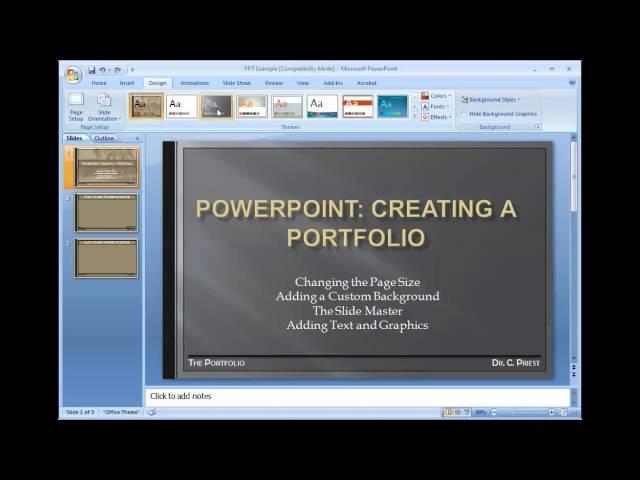Open the round Office button menu
This screenshot has width=640, height=480.
[x=73, y=75]
